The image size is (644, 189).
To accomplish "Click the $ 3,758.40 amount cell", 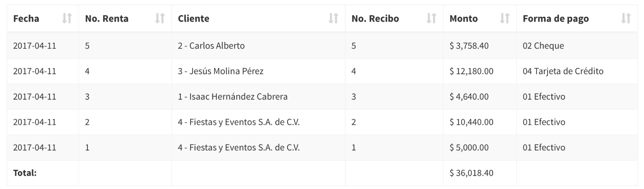I will 480,46.
